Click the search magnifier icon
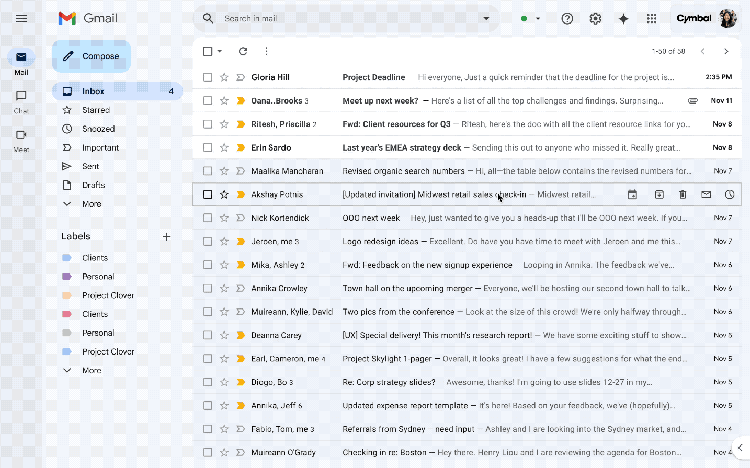 click(208, 19)
